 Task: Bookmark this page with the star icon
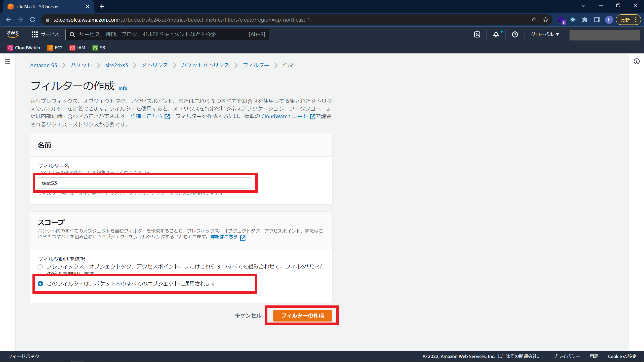(545, 20)
